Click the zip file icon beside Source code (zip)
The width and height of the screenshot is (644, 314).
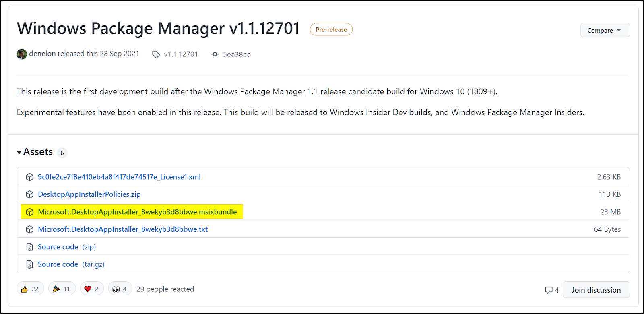click(29, 247)
